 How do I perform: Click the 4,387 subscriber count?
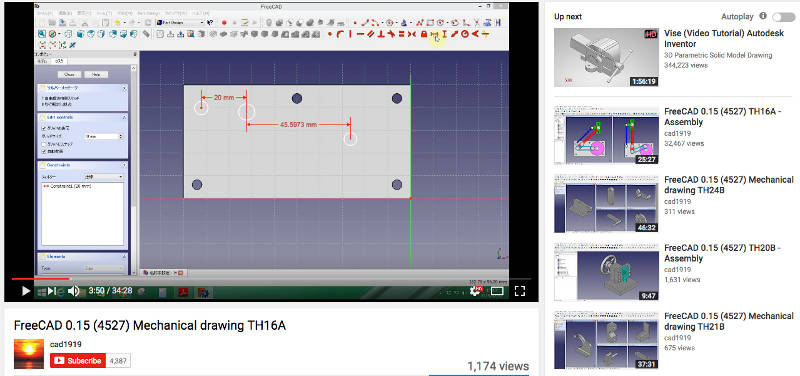(x=118, y=361)
